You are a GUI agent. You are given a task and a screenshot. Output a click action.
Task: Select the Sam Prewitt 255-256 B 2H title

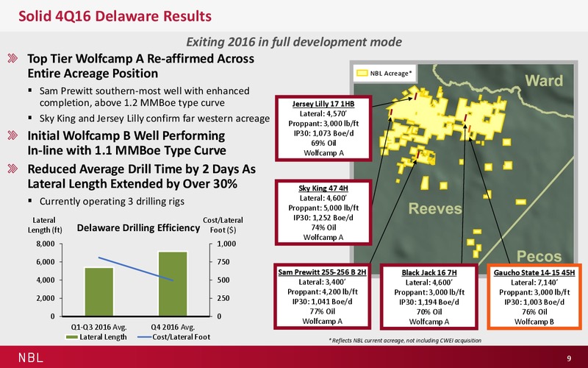click(322, 272)
